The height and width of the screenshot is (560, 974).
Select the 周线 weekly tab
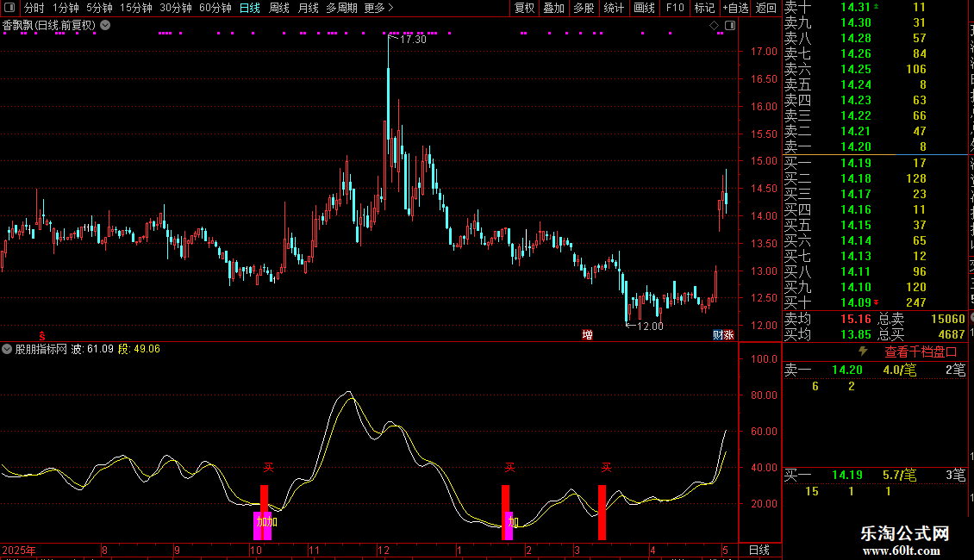[279, 8]
